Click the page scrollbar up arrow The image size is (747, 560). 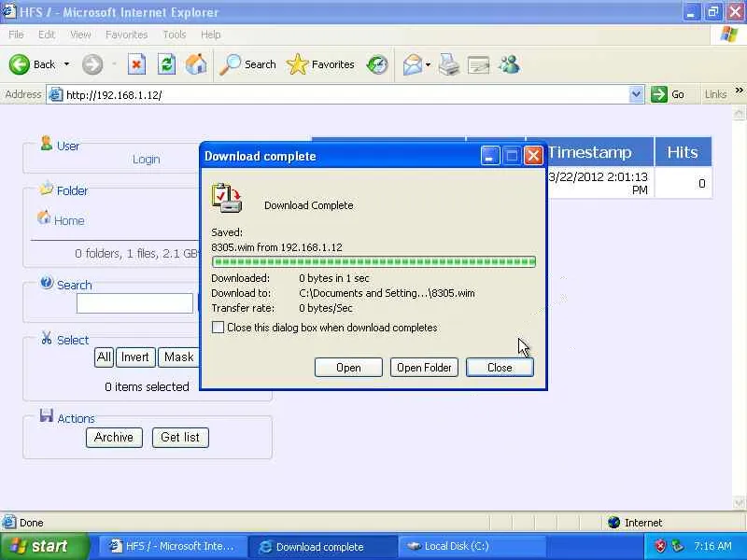(739, 113)
